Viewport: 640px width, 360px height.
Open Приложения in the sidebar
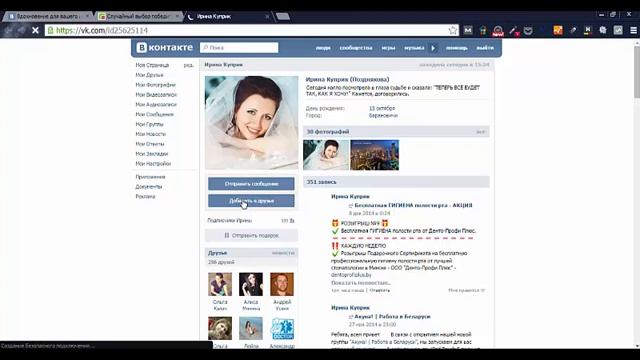[151, 177]
